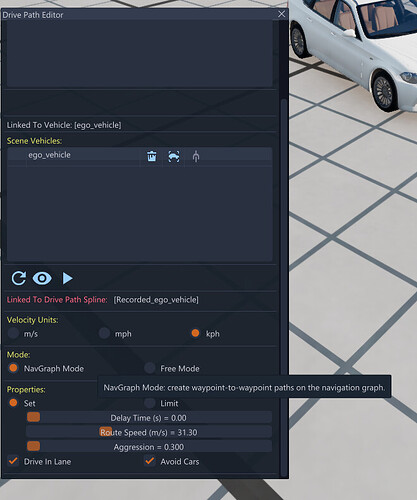Select ego_vehicle in Scene Vehicles list
The width and height of the screenshot is (417, 500).
tap(49, 155)
